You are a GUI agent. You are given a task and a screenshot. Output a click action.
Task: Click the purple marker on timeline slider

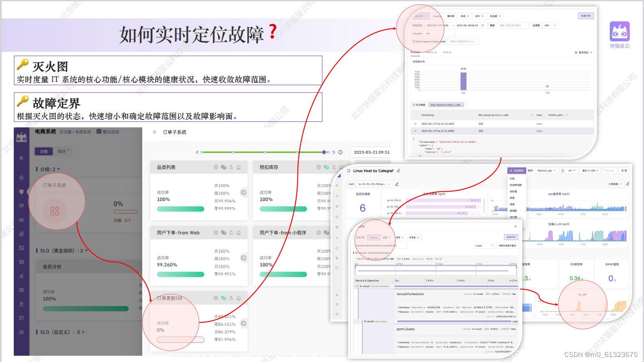[x=324, y=152]
